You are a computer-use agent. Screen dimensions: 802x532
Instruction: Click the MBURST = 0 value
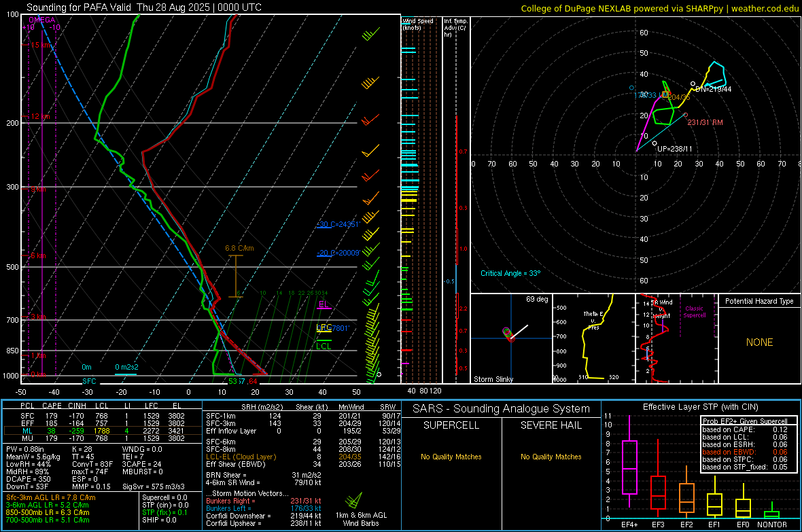(143, 472)
